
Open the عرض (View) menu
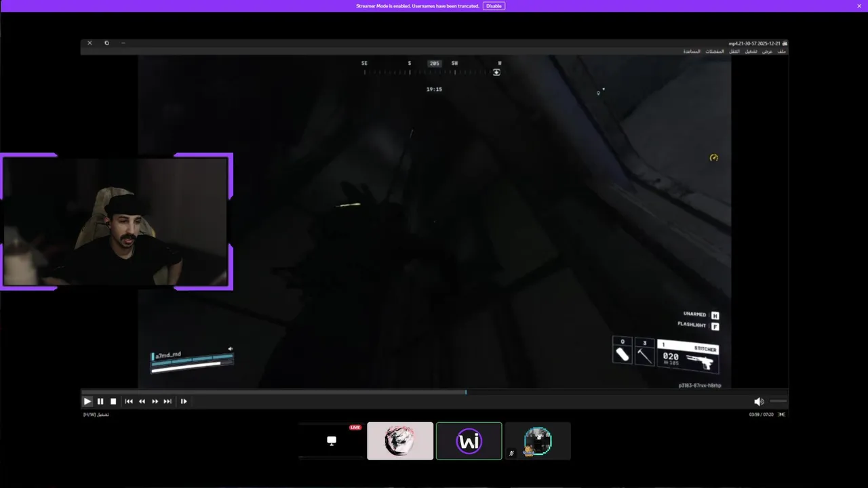coord(767,52)
